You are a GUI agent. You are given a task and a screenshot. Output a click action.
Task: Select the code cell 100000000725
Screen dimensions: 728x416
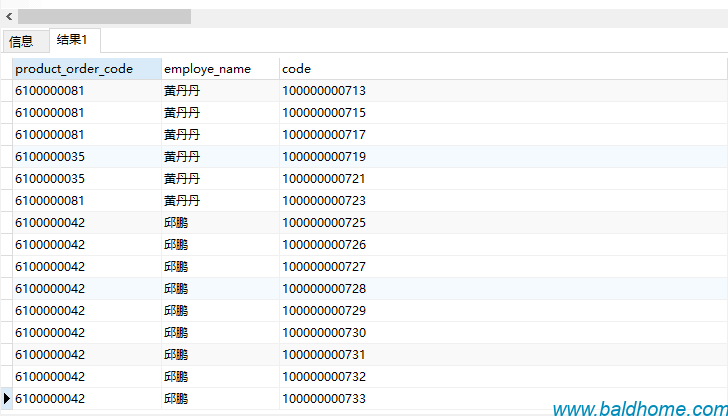pos(324,223)
